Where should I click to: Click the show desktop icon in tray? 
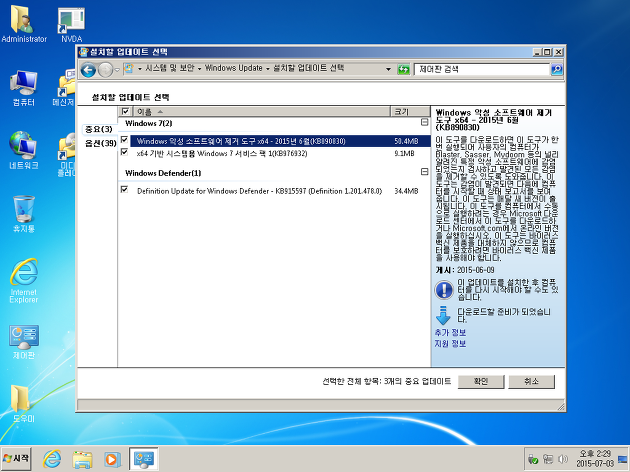click(623, 459)
